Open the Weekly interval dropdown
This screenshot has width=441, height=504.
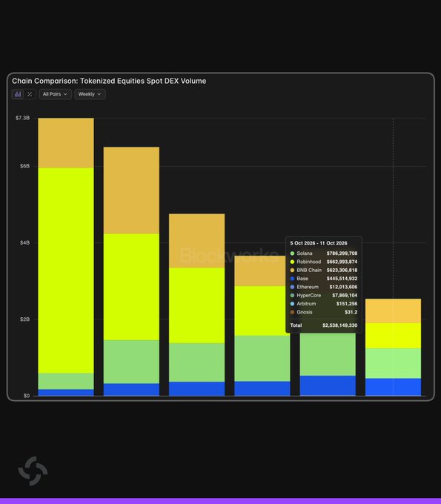tap(90, 94)
